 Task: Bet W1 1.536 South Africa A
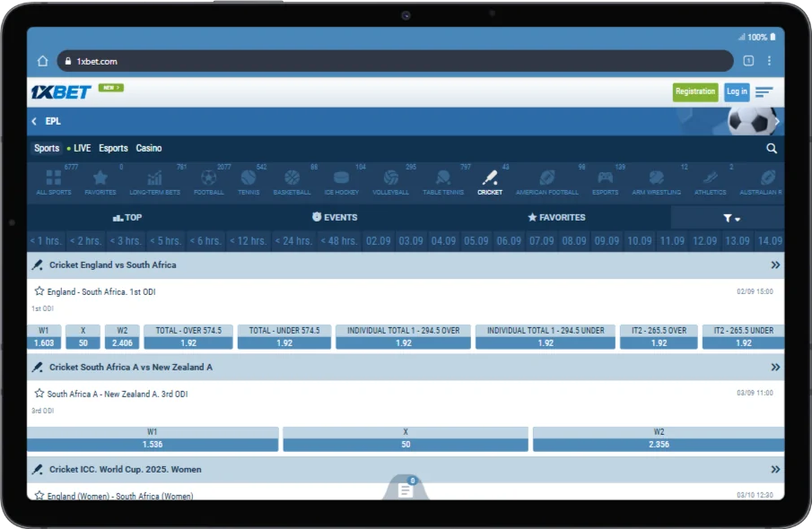(153, 439)
